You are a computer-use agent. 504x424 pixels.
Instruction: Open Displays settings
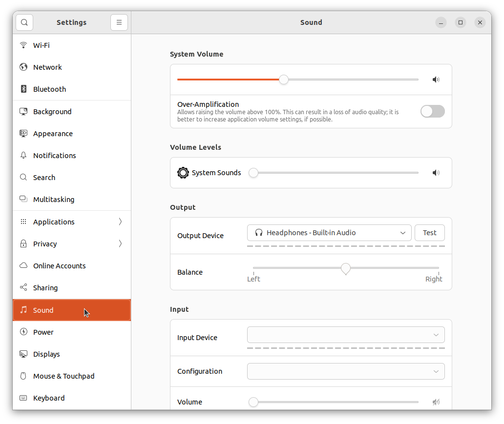72,354
